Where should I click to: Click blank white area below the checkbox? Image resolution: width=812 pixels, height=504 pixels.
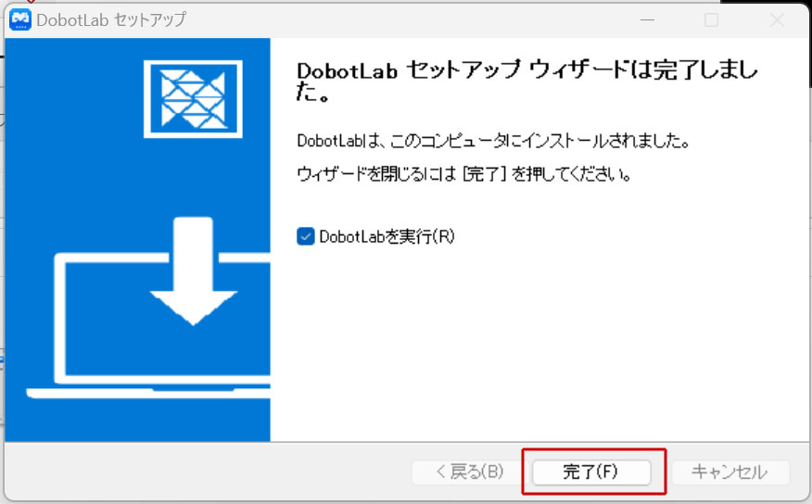[538, 352]
